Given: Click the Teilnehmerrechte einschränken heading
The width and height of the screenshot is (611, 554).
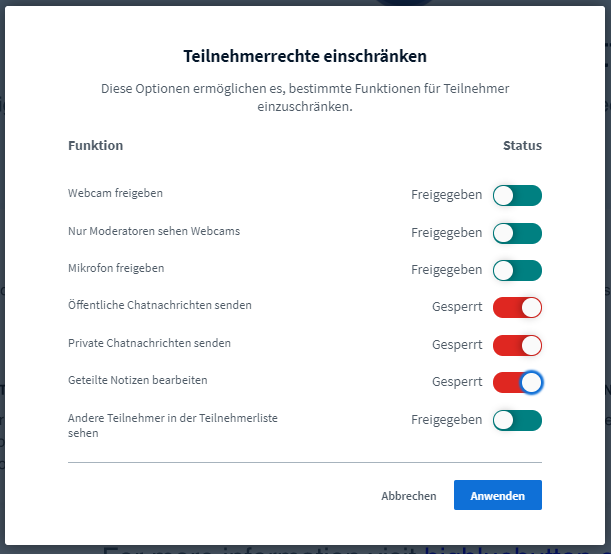Looking at the screenshot, I should 305,56.
